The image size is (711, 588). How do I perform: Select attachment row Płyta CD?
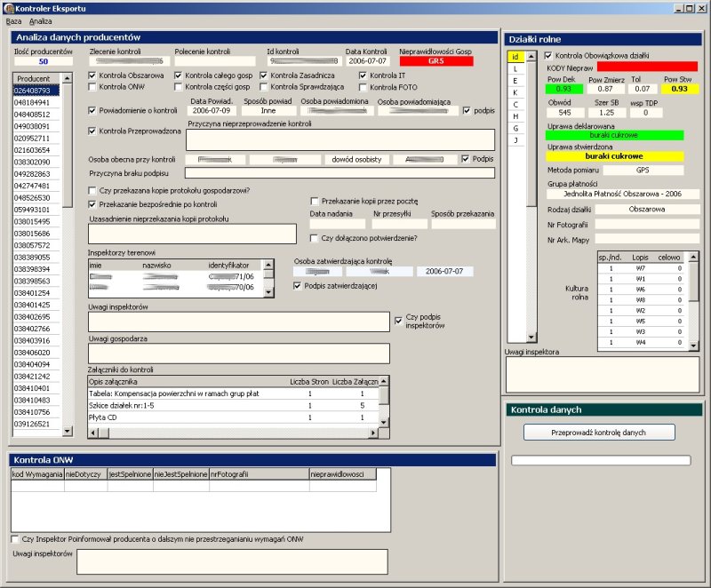(x=233, y=417)
